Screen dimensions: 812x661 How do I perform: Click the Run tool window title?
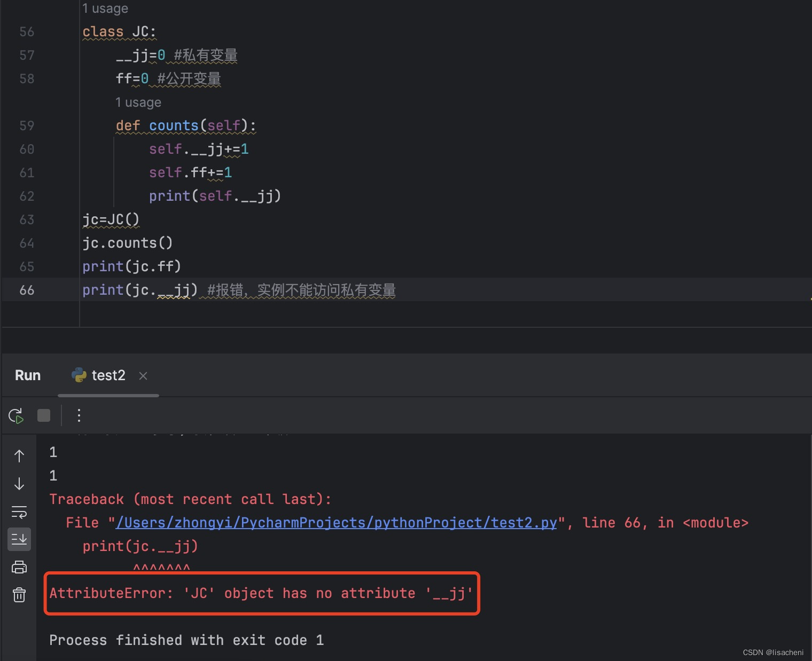tap(28, 375)
